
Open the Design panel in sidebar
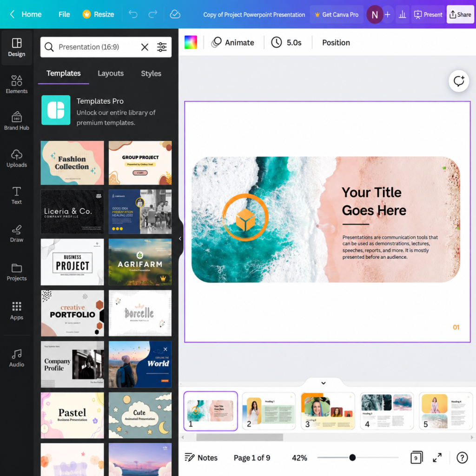tap(17, 48)
